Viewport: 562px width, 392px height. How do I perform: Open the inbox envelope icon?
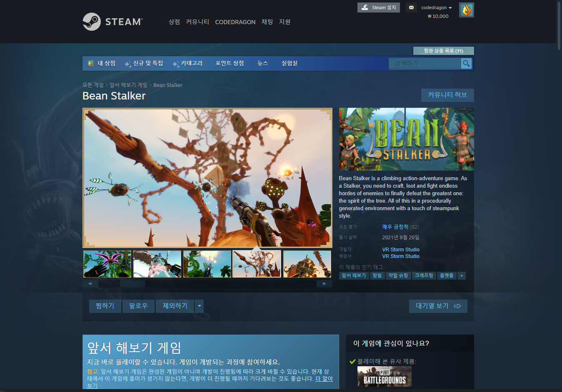[x=411, y=7]
